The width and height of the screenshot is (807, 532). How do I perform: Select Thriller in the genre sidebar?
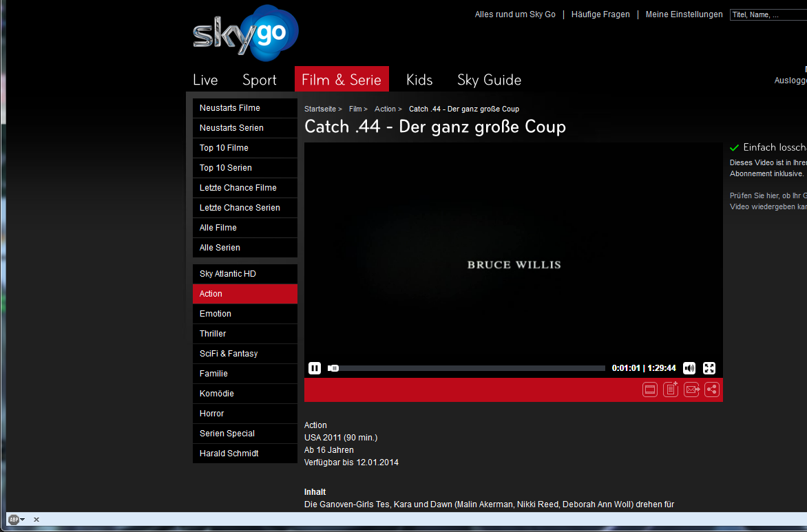213,334
